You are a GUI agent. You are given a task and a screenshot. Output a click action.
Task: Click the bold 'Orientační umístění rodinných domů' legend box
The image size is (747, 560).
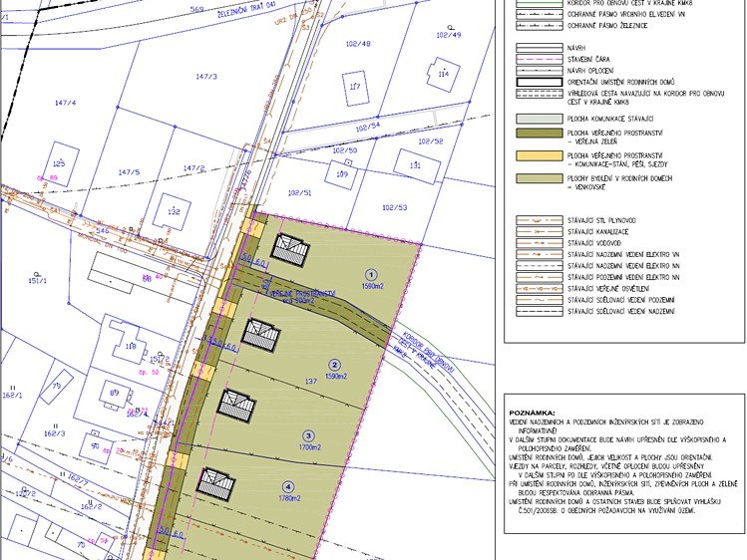point(540,83)
